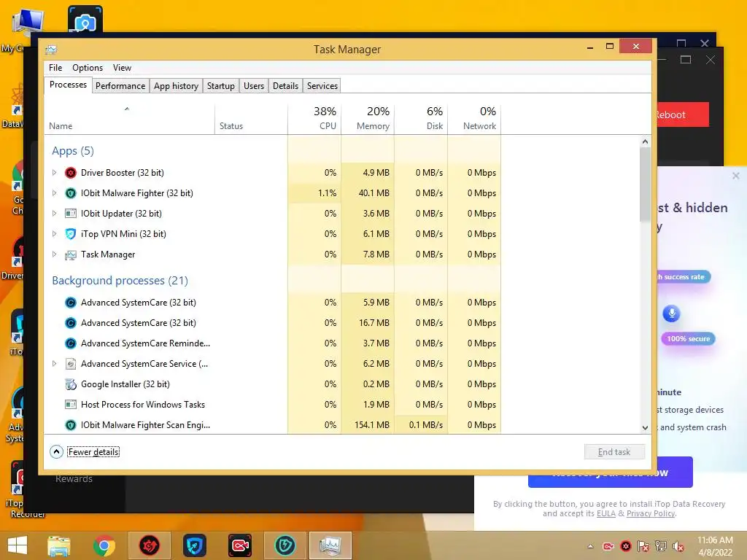
Task: Click the IObit Malware Fighter shield icon
Action: tap(71, 193)
